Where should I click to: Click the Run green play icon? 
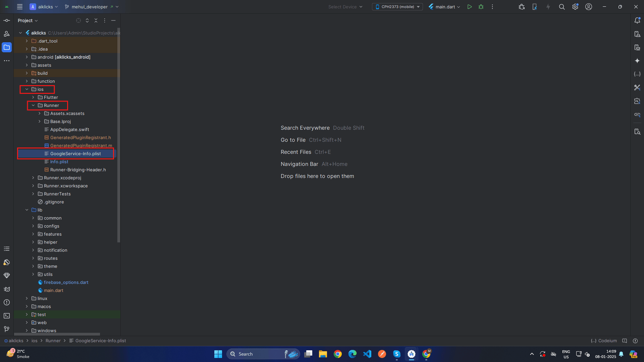469,7
